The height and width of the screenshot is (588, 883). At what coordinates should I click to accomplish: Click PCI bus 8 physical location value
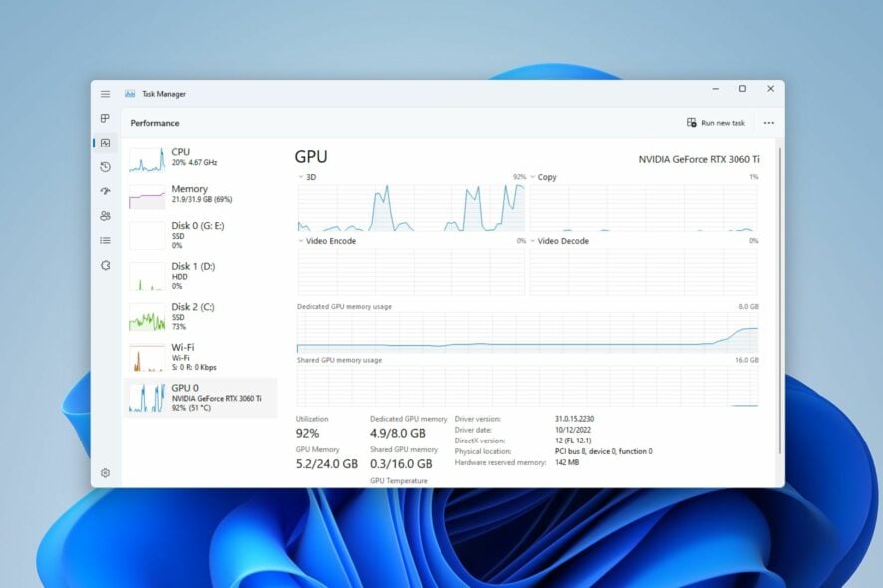[604, 451]
